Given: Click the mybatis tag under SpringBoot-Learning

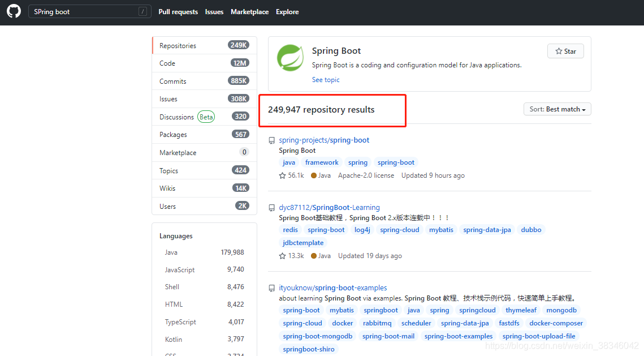Looking at the screenshot, I should [x=441, y=230].
